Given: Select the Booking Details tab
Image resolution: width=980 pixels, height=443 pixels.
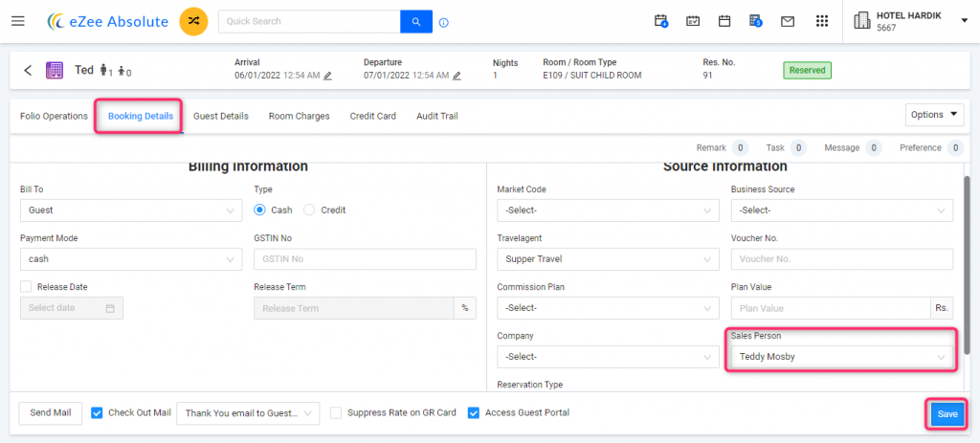Looking at the screenshot, I should (x=141, y=116).
